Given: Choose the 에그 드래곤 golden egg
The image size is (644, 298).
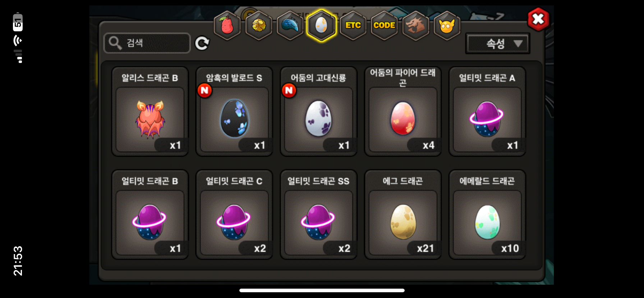Looking at the screenshot, I should point(403,215).
